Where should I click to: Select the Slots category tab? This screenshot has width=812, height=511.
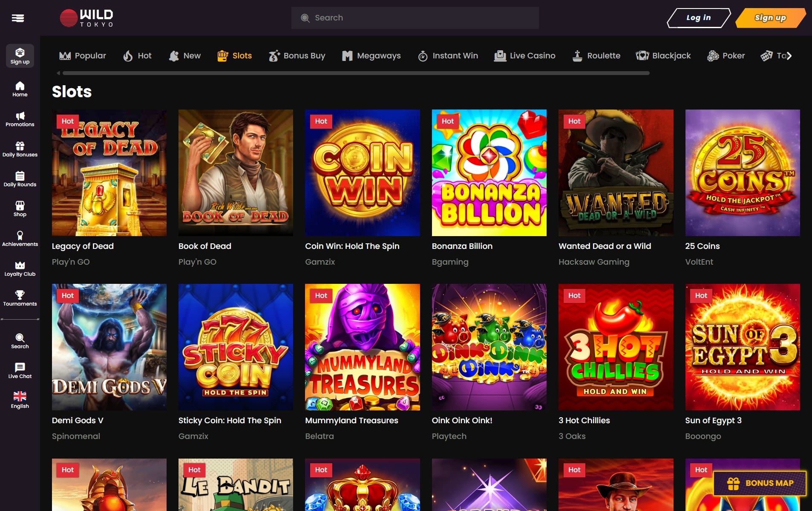tap(234, 55)
